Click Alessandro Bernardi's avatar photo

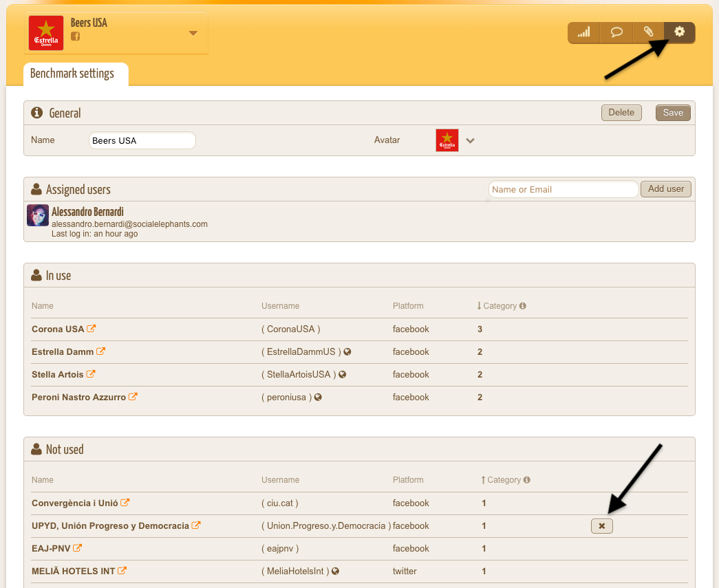click(38, 215)
